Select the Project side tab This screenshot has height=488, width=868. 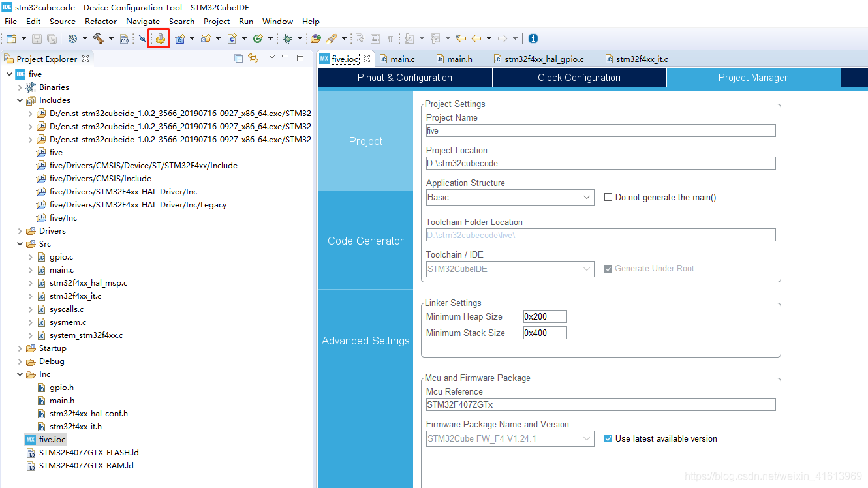point(365,141)
